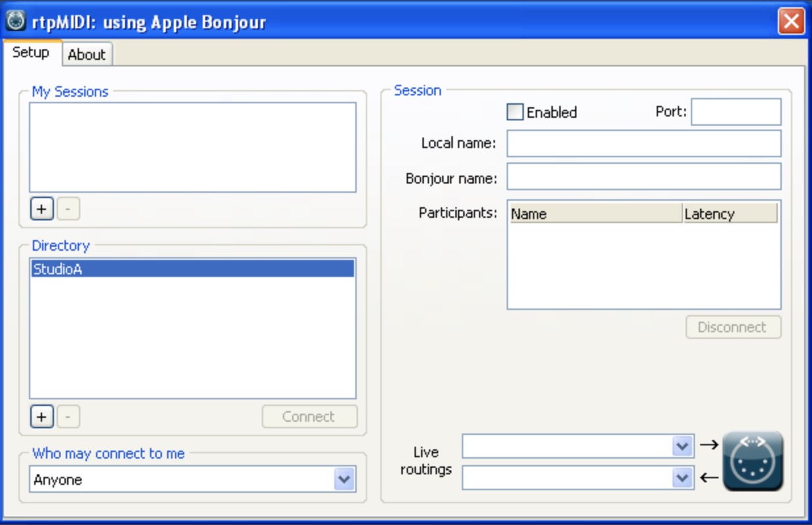Click the Port input field
The image size is (812, 525).
coord(736,112)
